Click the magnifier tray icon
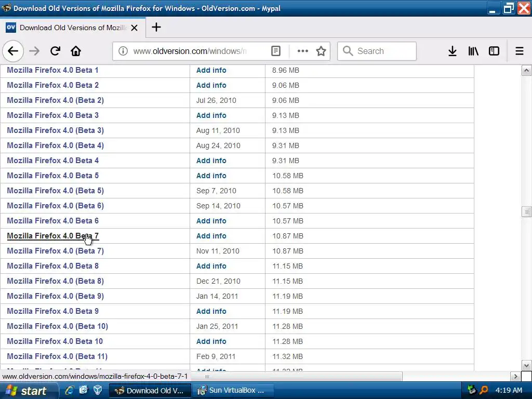532x399 pixels. click(484, 391)
